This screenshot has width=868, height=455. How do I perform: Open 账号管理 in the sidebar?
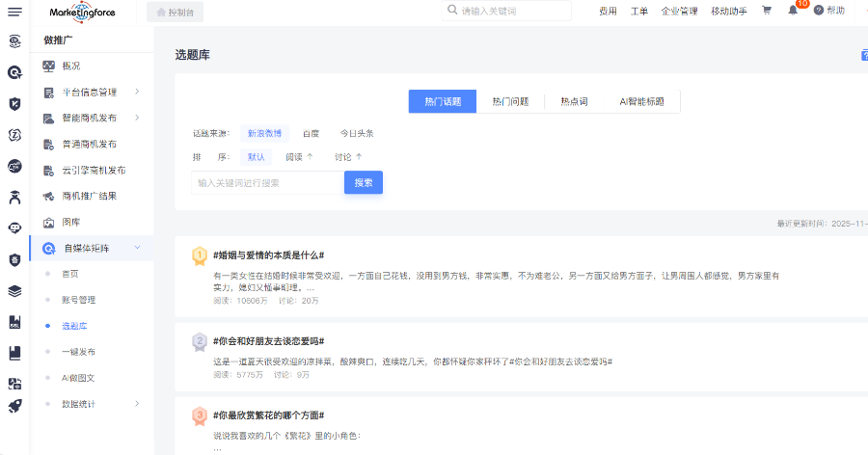78,300
